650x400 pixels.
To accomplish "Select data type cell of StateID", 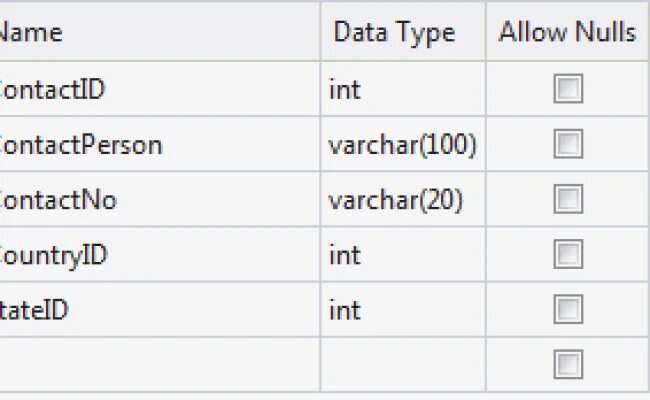I will coord(403,309).
